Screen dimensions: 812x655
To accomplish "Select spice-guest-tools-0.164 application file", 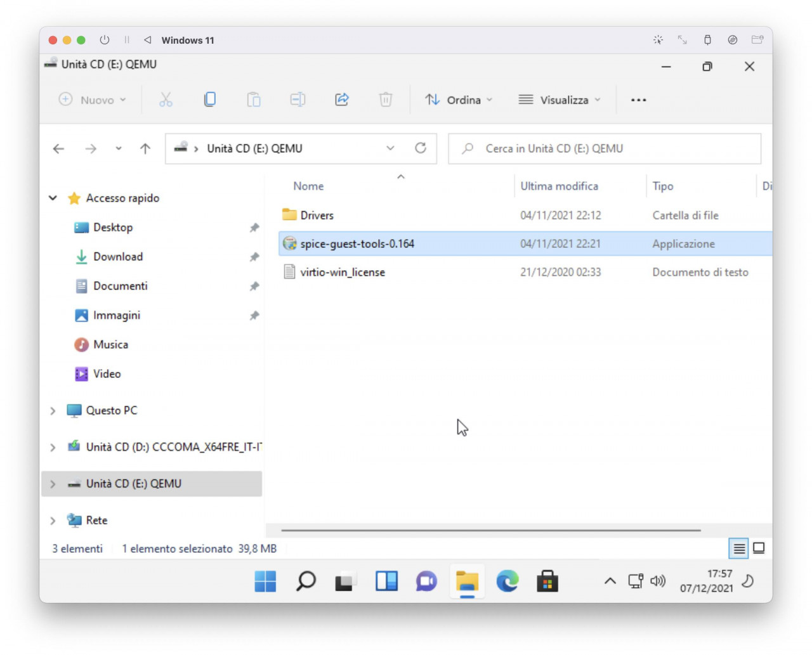I will click(525, 244).
